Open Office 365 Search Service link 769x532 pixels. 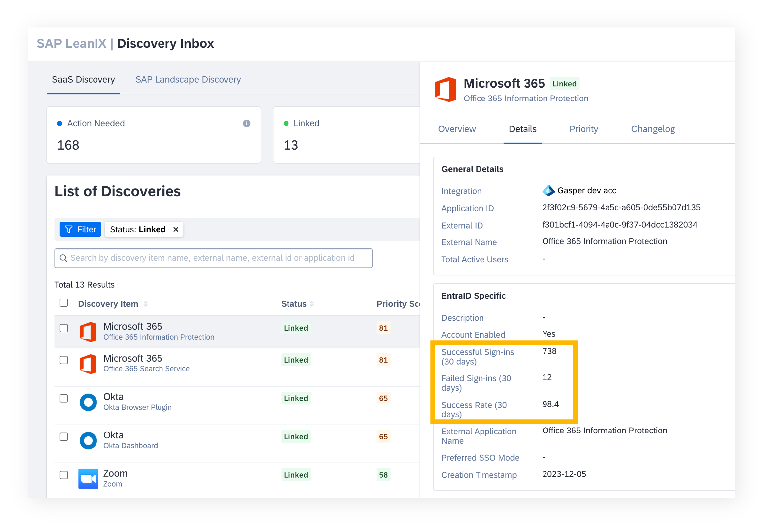(147, 369)
